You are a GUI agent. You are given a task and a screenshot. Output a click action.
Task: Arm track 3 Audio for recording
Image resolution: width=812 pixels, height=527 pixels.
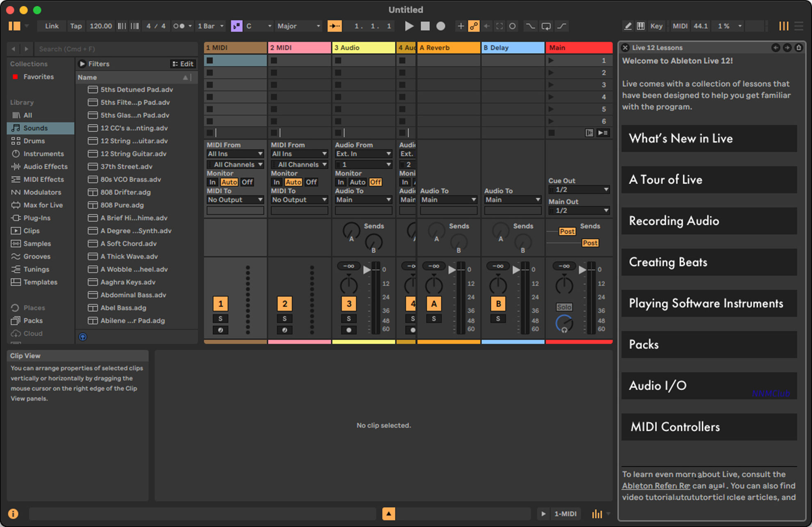349,330
